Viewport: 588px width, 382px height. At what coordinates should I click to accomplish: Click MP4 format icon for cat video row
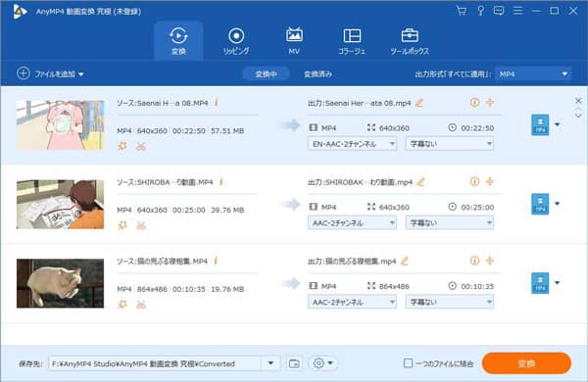(x=540, y=283)
